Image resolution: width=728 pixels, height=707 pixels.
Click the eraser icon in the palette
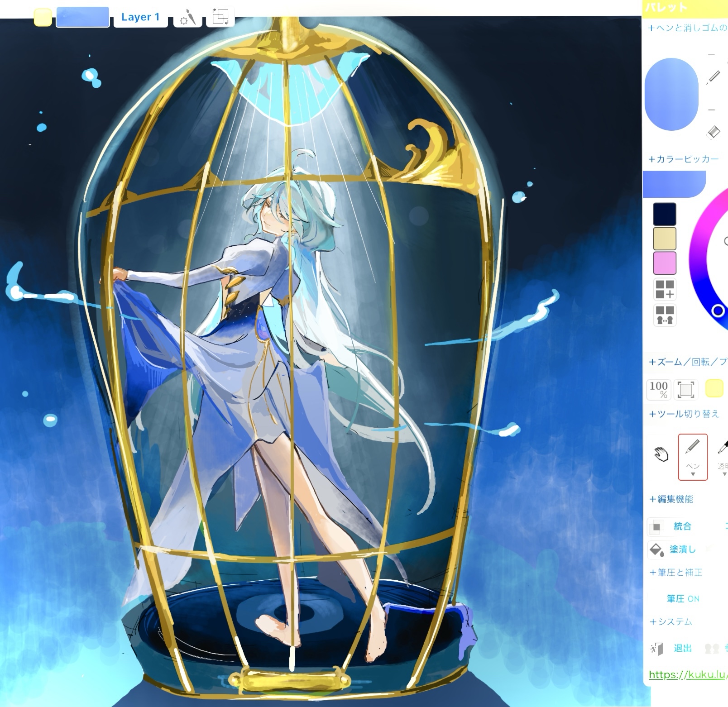713,132
